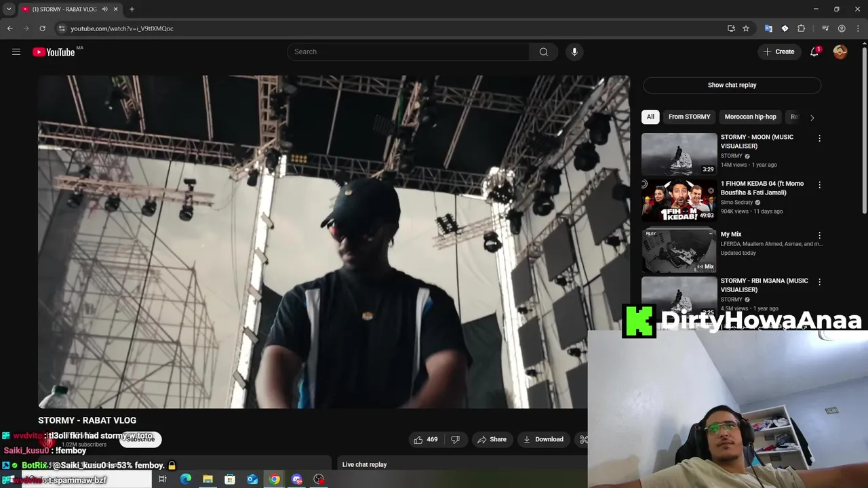Install app icon in address bar
868x488 pixels.
[x=731, y=28]
